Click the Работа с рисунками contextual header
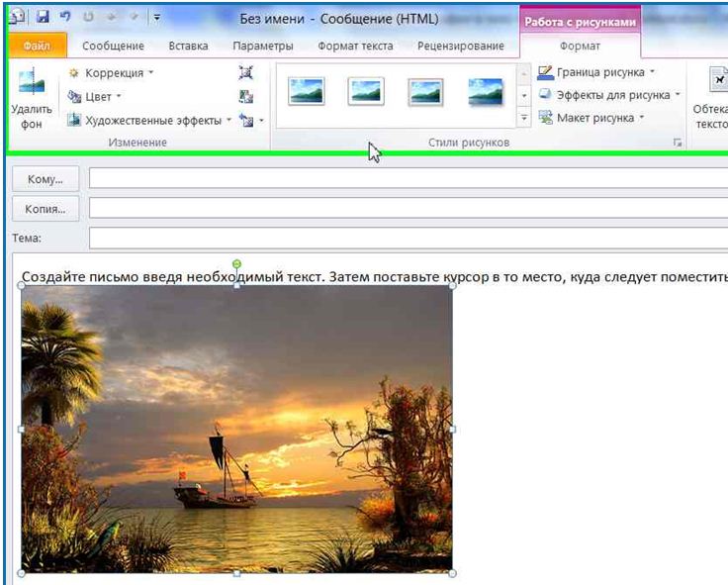 [x=580, y=22]
